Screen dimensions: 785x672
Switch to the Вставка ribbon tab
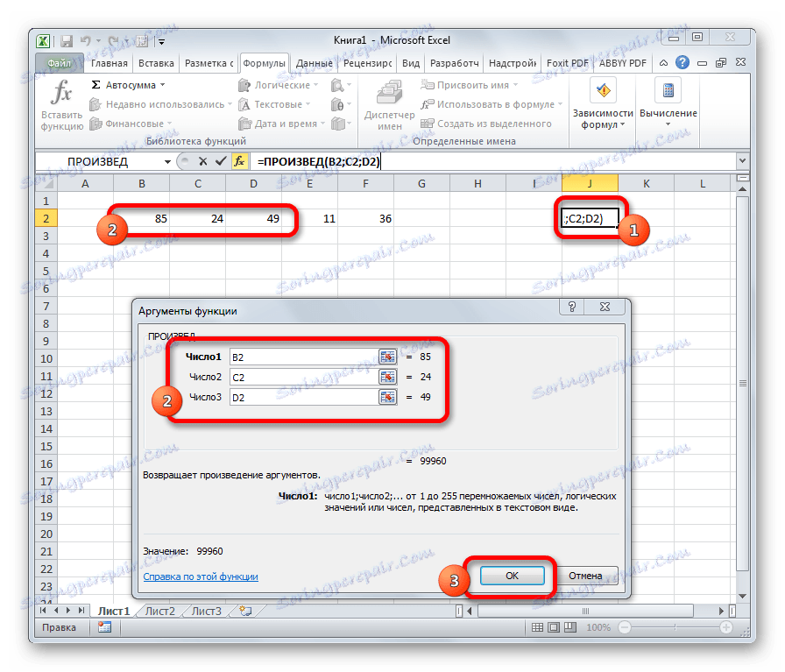click(156, 63)
